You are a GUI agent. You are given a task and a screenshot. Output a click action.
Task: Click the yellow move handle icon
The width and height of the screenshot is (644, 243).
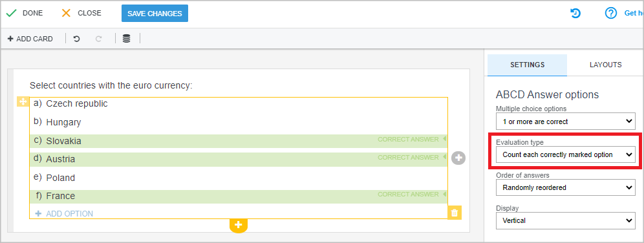coord(22,101)
